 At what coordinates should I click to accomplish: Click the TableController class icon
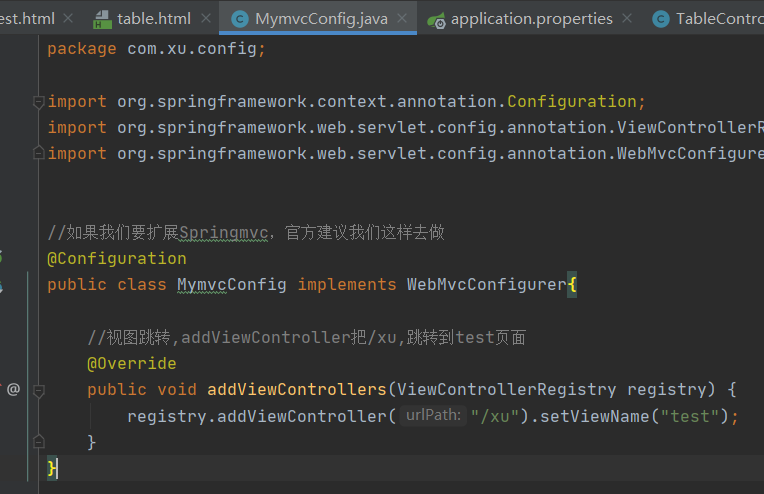(661, 19)
